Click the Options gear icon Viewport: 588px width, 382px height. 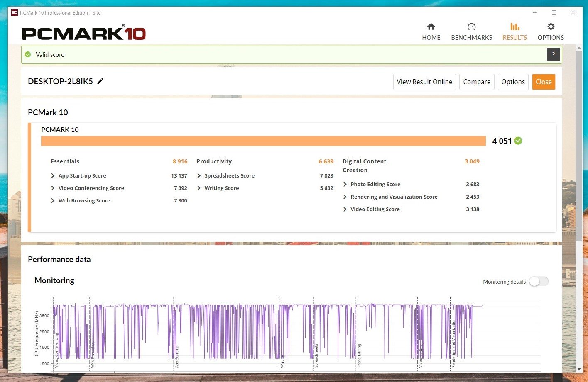(x=551, y=27)
